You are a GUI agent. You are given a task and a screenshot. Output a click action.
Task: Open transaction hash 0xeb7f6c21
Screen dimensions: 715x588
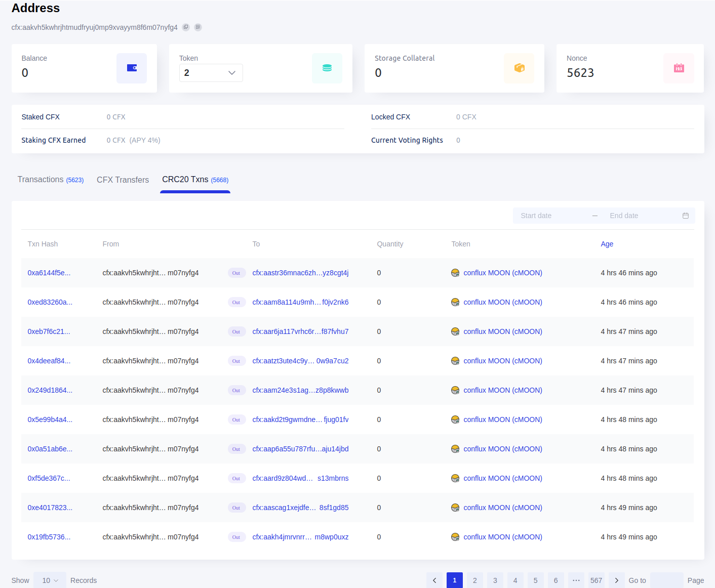click(x=49, y=331)
